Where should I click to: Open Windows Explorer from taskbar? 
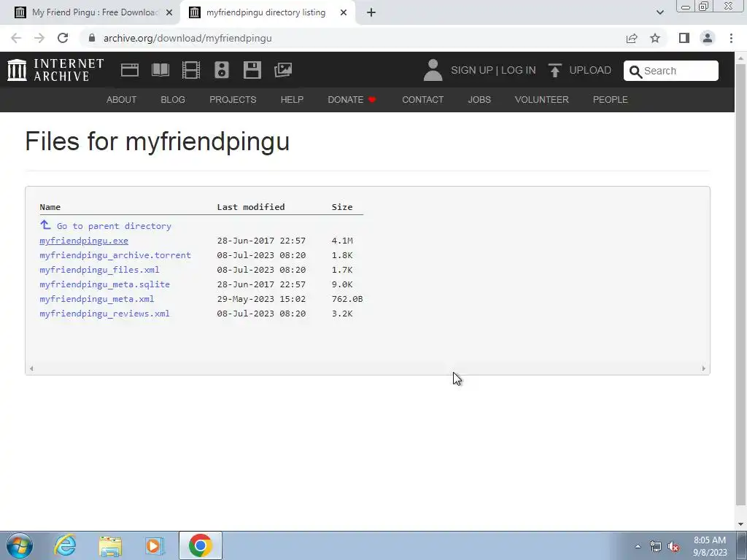tap(110, 545)
